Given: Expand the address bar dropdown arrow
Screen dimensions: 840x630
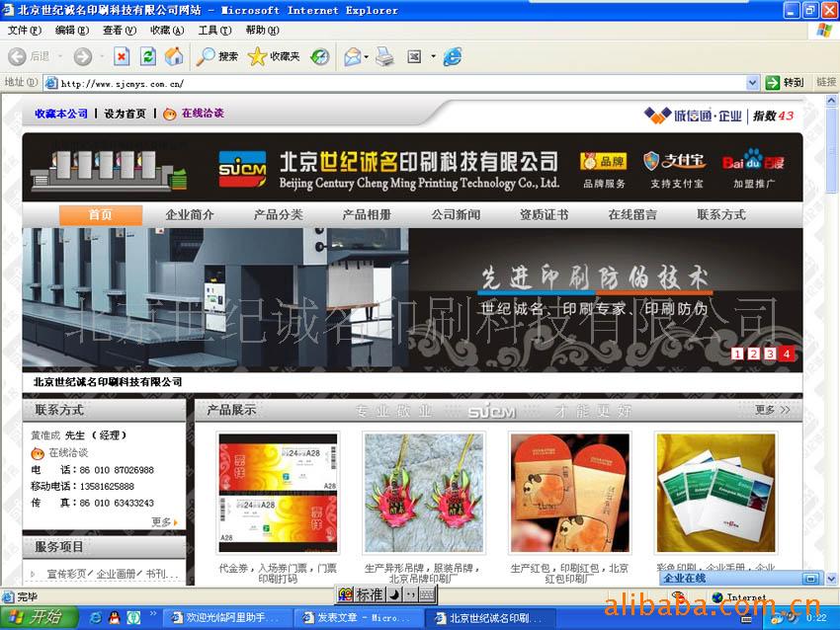Looking at the screenshot, I should tap(753, 83).
